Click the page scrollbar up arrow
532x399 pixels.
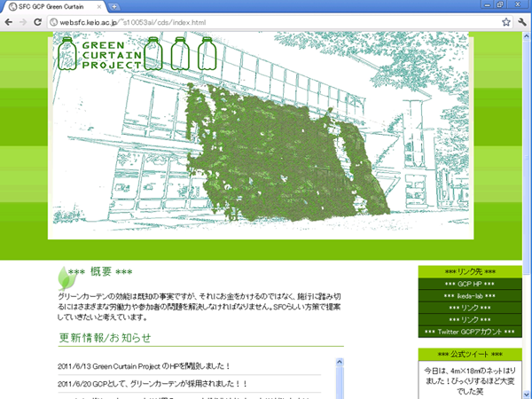point(527,35)
